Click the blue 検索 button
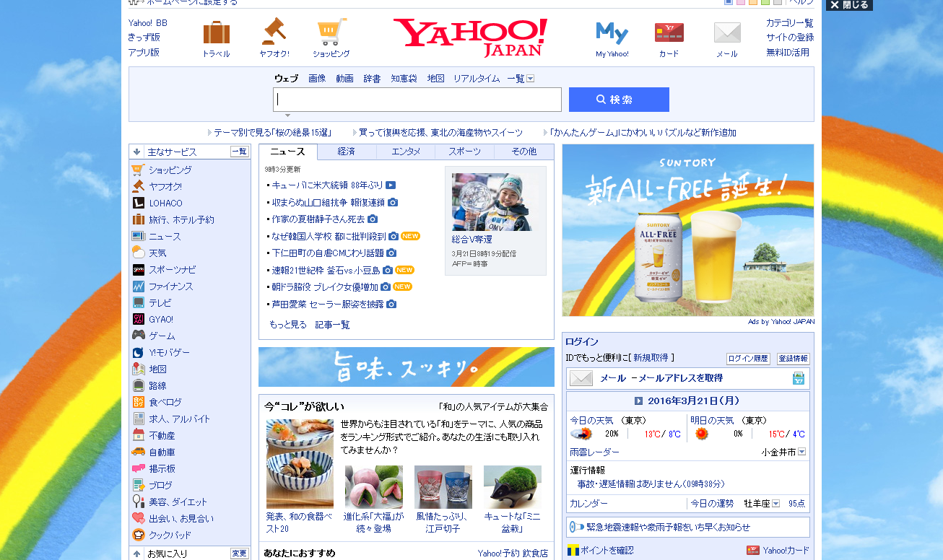The width and height of the screenshot is (943, 560). tap(619, 100)
